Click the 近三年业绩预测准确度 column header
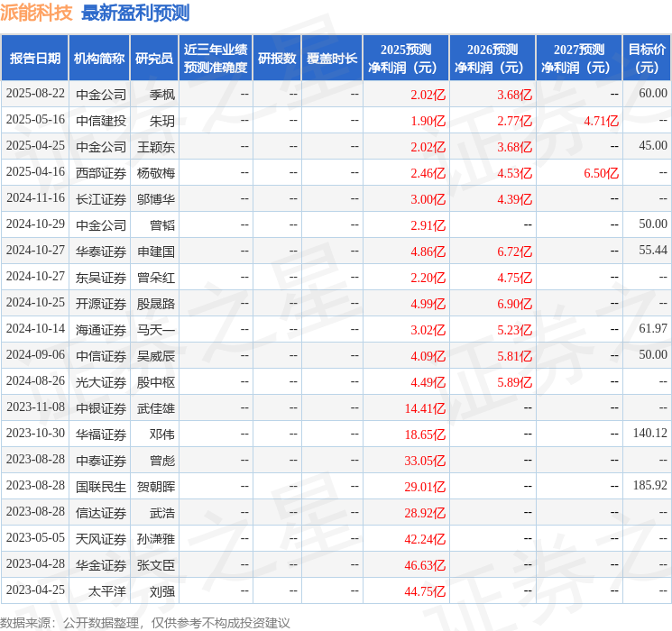 click(216, 59)
